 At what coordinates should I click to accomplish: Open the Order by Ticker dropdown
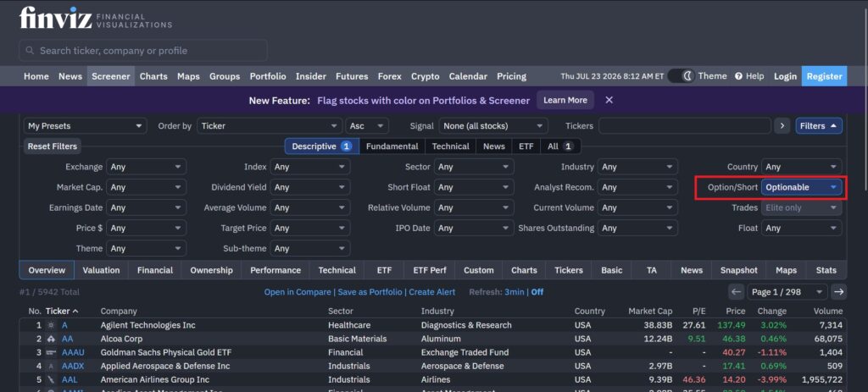click(x=269, y=126)
